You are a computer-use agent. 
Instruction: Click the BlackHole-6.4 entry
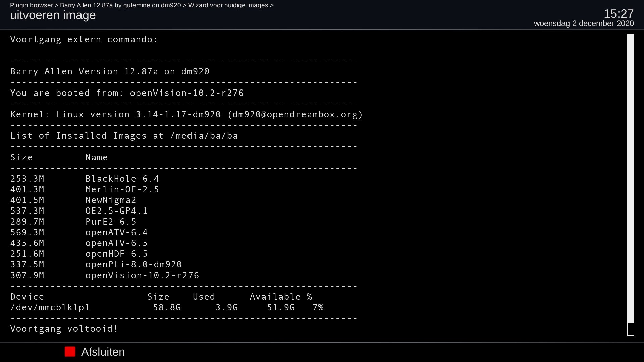(122, 179)
